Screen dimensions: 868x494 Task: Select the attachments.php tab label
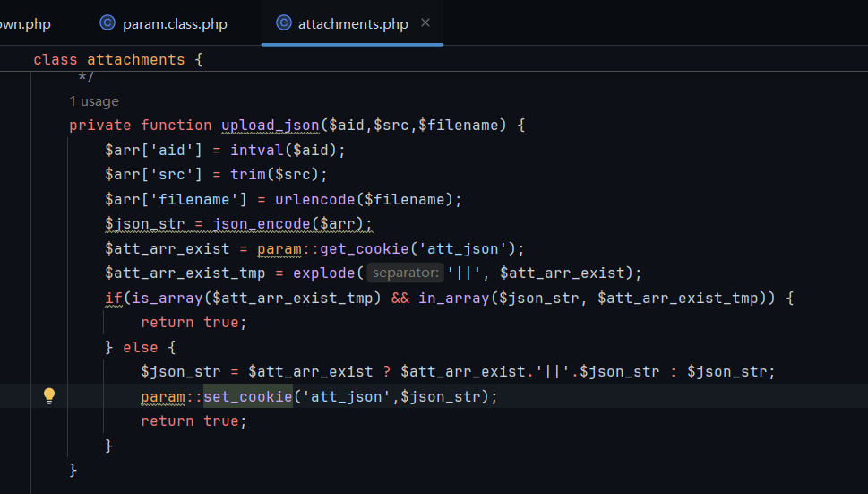pyautogui.click(x=352, y=23)
